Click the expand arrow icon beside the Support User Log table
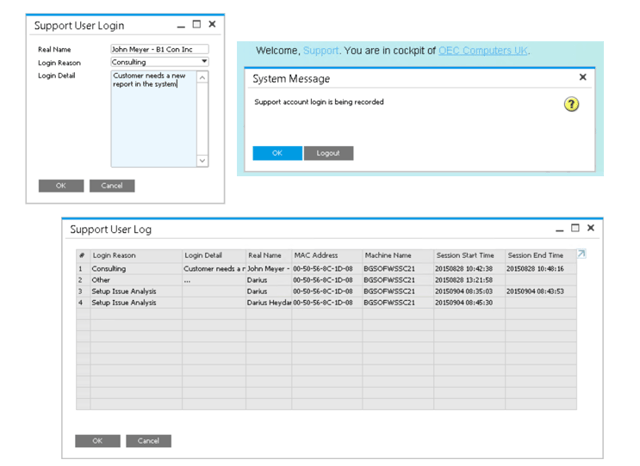 (x=581, y=254)
